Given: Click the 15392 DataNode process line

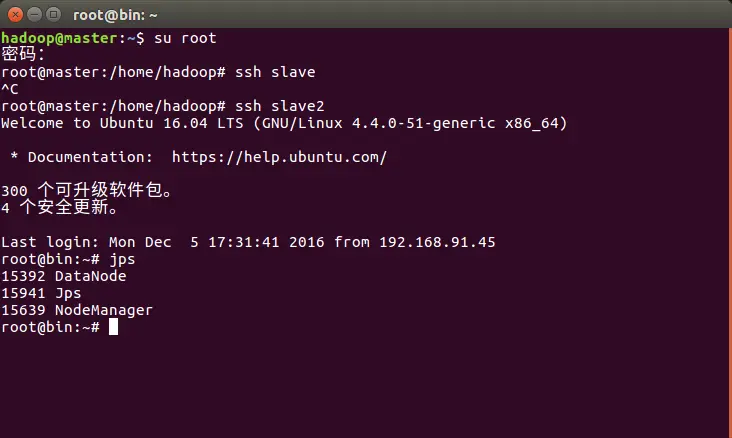Looking at the screenshot, I should pos(64,276).
